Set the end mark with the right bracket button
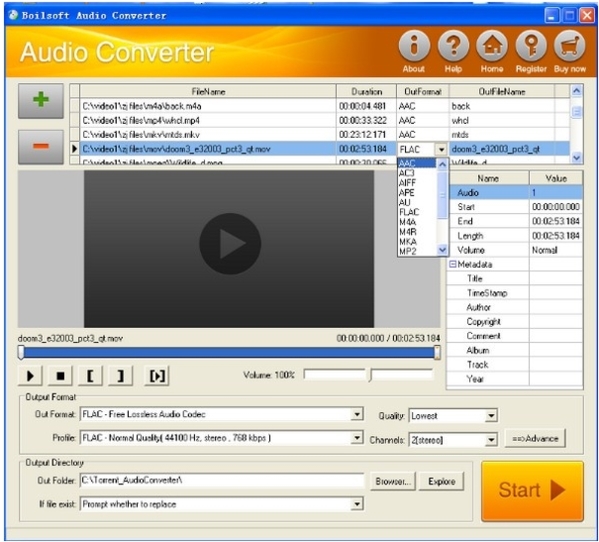The width and height of the screenshot is (599, 542). pyautogui.click(x=120, y=376)
